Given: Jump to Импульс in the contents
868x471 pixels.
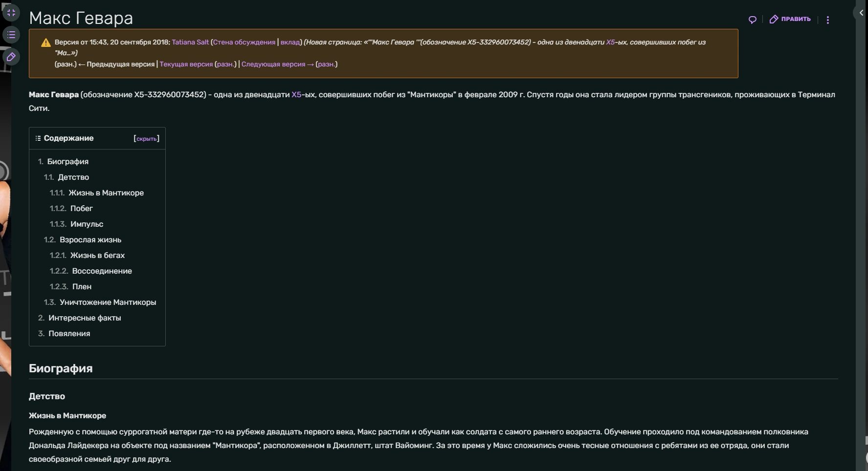Looking at the screenshot, I should click(x=87, y=224).
